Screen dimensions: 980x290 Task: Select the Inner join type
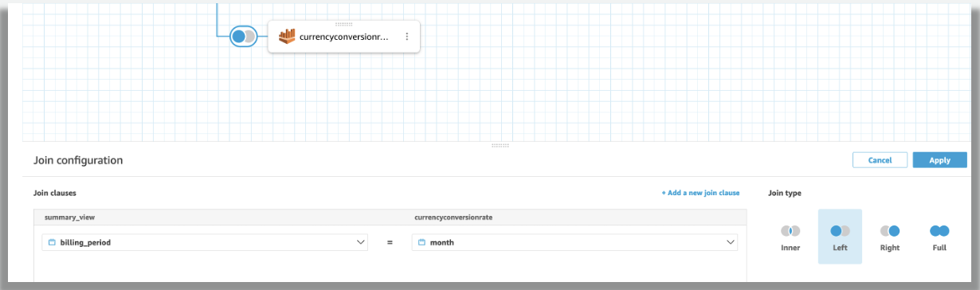coord(790,237)
